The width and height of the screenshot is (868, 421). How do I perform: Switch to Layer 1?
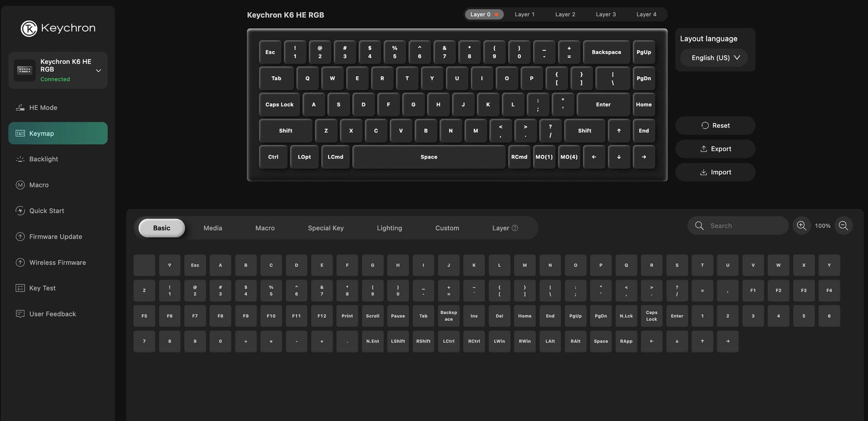(524, 14)
